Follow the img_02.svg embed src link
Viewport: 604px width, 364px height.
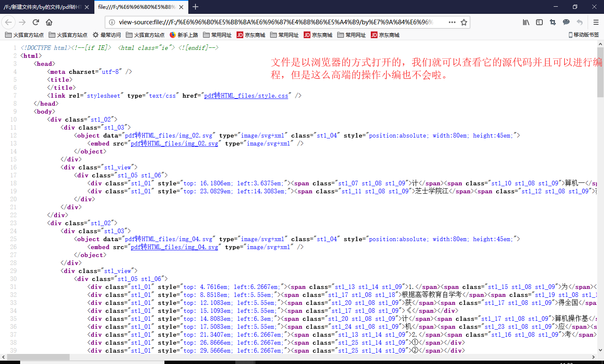click(174, 143)
